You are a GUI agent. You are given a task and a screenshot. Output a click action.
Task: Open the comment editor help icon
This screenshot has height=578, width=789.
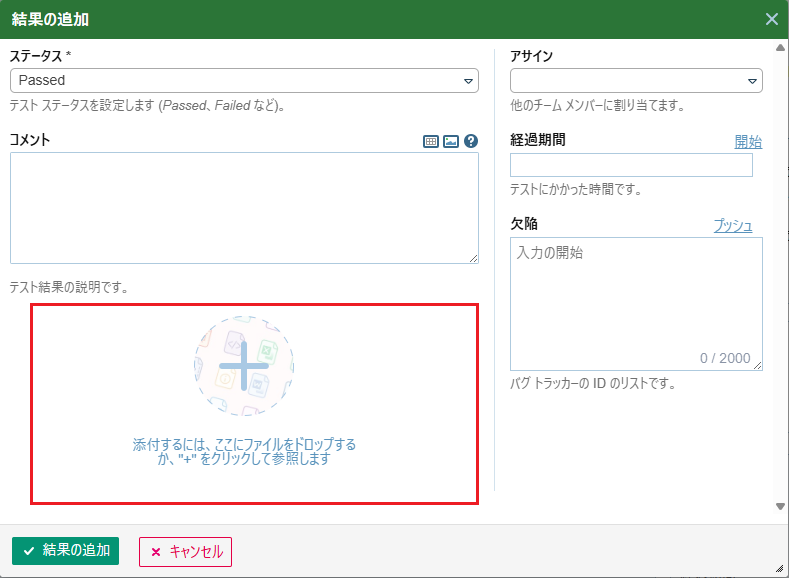click(x=471, y=142)
